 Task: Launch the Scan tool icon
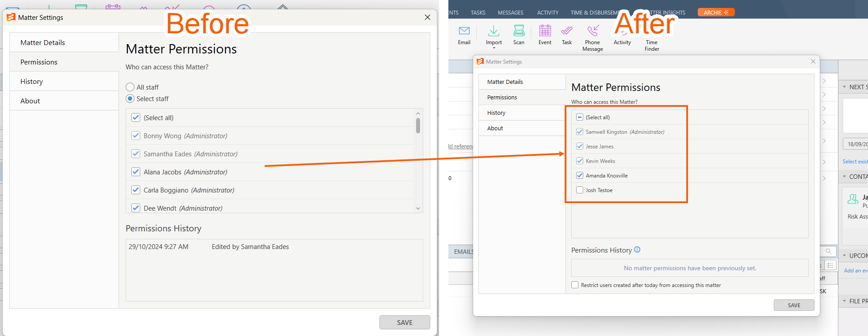click(519, 31)
